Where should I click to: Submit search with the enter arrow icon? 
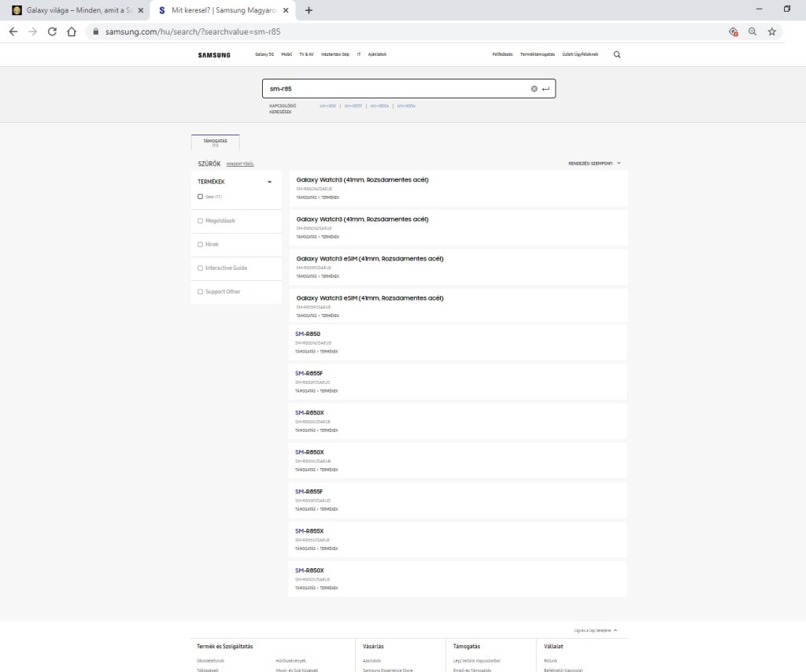(x=546, y=89)
